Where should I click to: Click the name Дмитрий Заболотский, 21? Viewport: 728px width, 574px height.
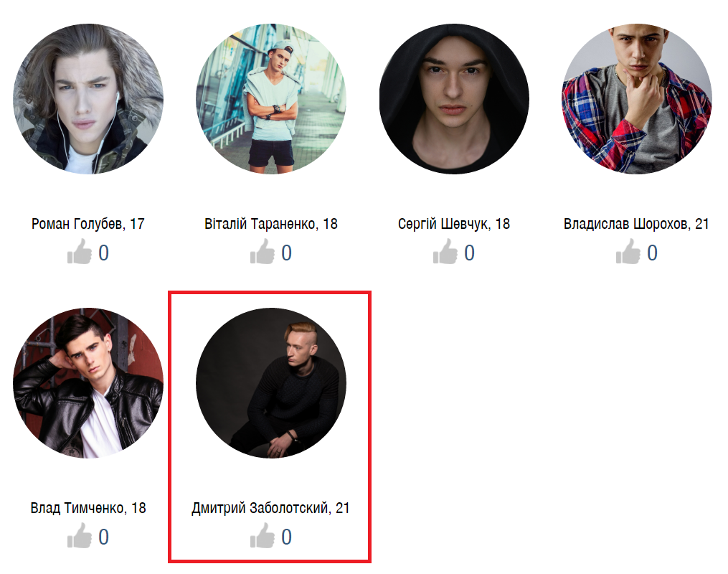click(270, 508)
